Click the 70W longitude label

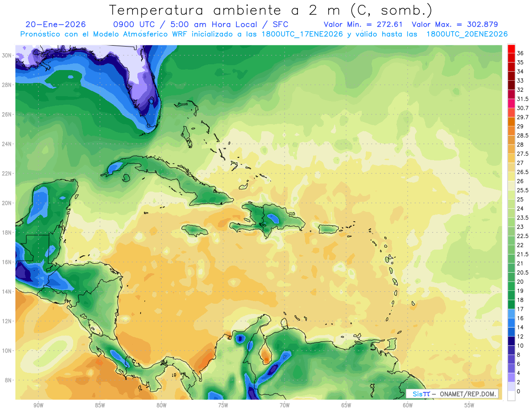tap(285, 405)
